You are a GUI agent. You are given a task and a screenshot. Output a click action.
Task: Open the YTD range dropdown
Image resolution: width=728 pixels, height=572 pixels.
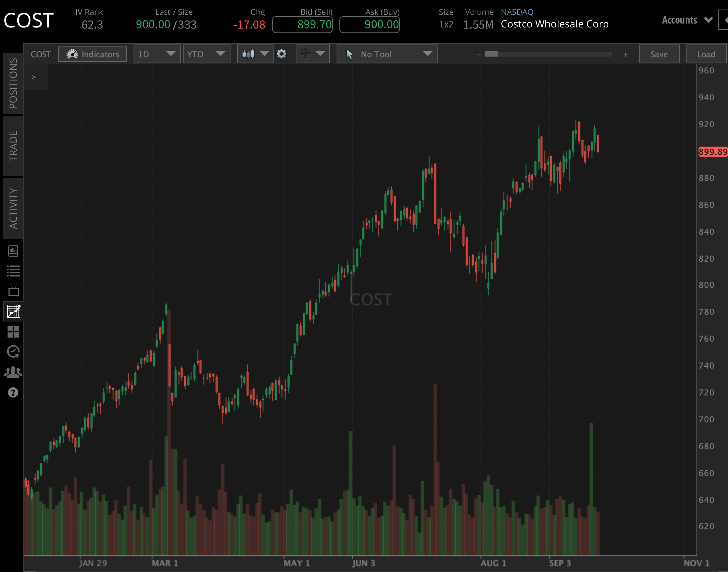tap(206, 54)
